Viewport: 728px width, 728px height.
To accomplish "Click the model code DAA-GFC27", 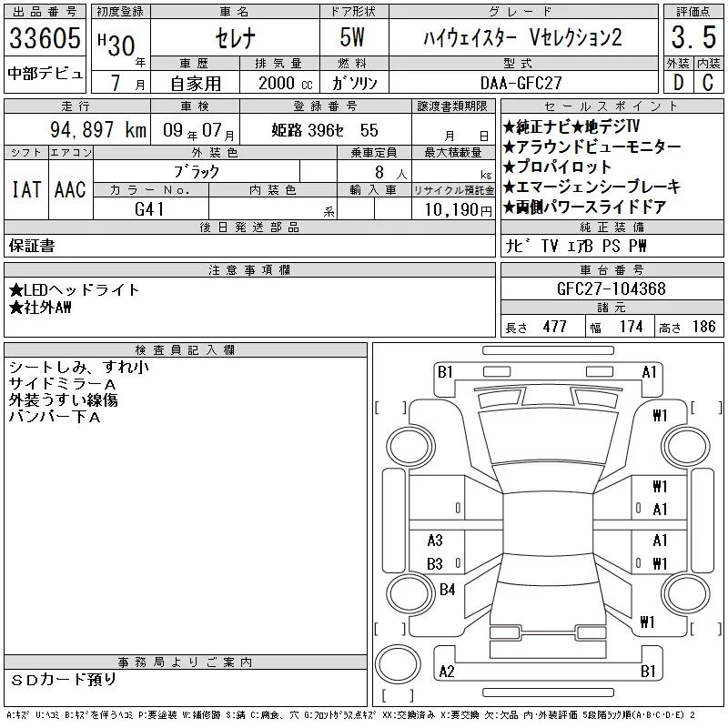I will coord(521,83).
